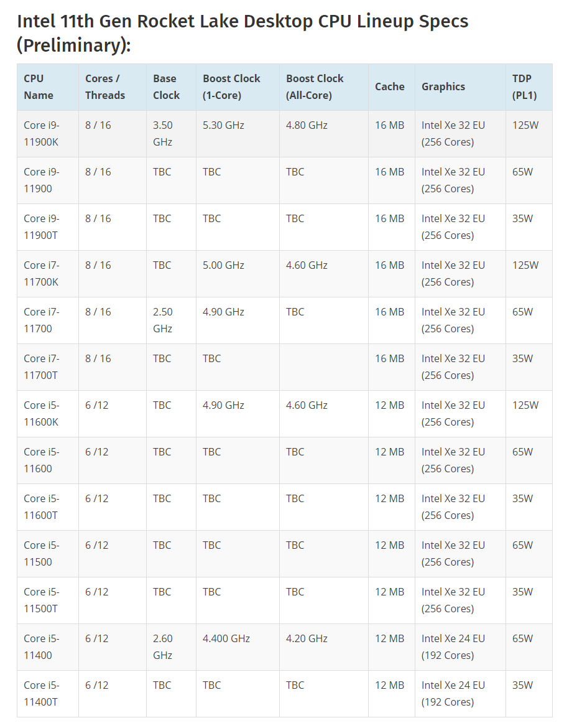Click the 'Cores / Threads' column header
This screenshot has width=577, height=728.
pyautogui.click(x=113, y=87)
